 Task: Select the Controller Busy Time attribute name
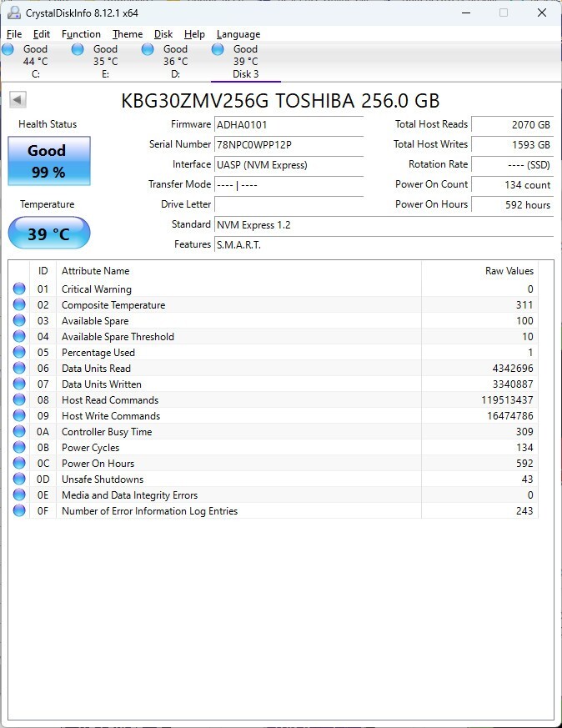tap(107, 432)
